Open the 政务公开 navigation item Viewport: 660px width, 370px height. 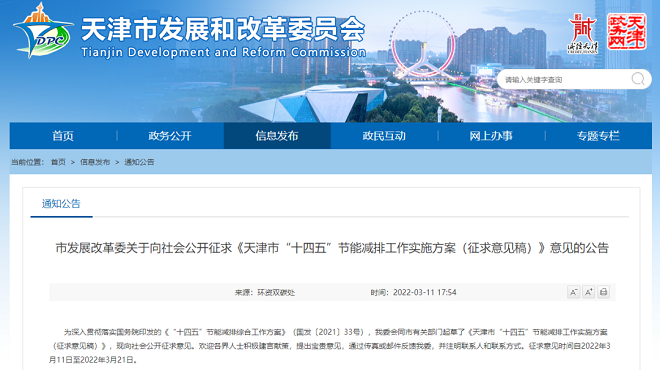pyautogui.click(x=170, y=136)
